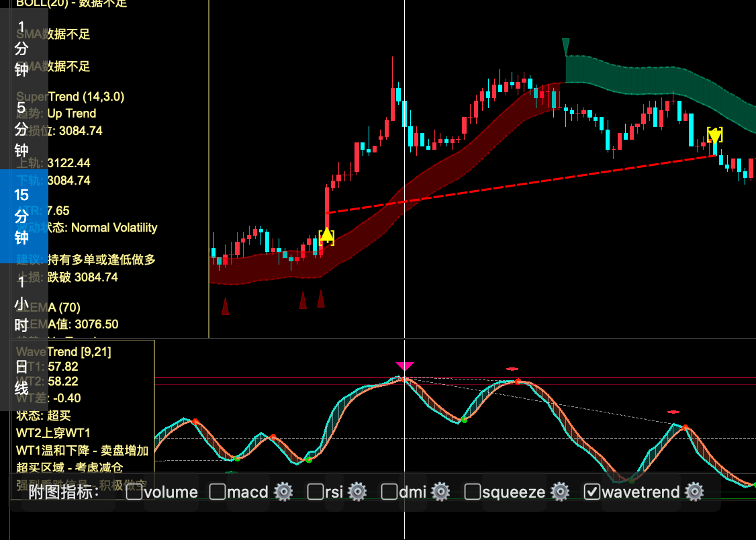Click magenta down-triangle at WaveTrend peak
Viewport: 756px width, 540px height.
pyautogui.click(x=404, y=367)
